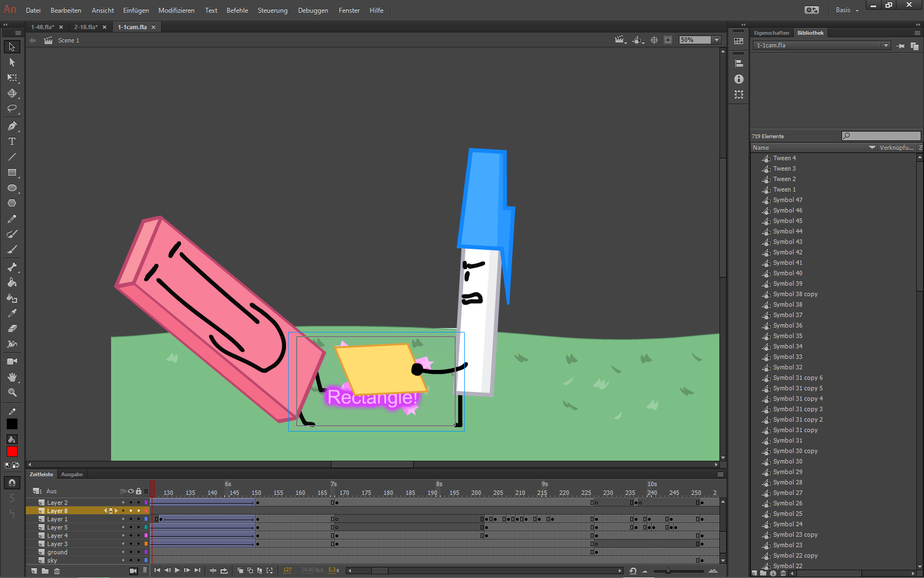Toggle visibility dot of the ground layer
Screen dimensions: 924x578
click(x=131, y=552)
